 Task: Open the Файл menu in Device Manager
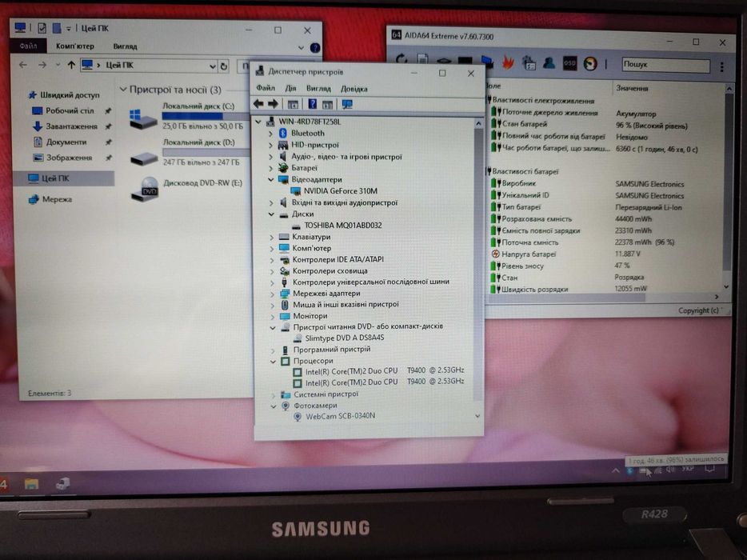[266, 88]
